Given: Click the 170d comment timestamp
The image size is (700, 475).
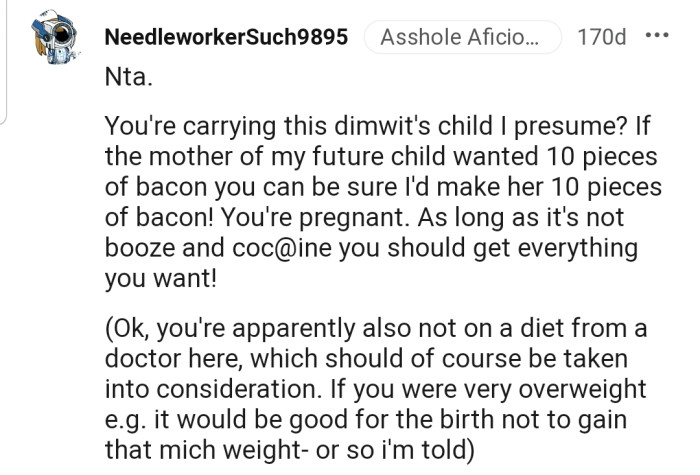Looking at the screenshot, I should (x=602, y=38).
